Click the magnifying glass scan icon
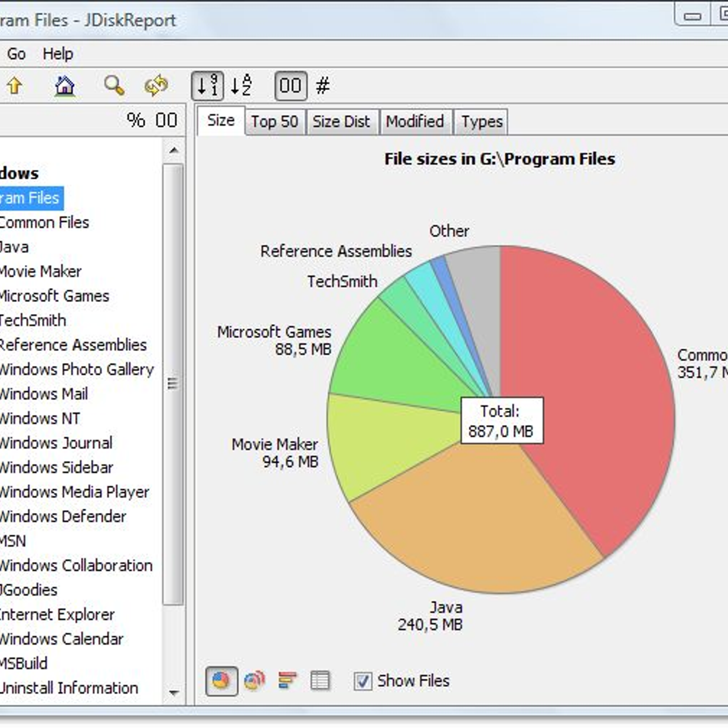The width and height of the screenshot is (728, 728). (114, 86)
